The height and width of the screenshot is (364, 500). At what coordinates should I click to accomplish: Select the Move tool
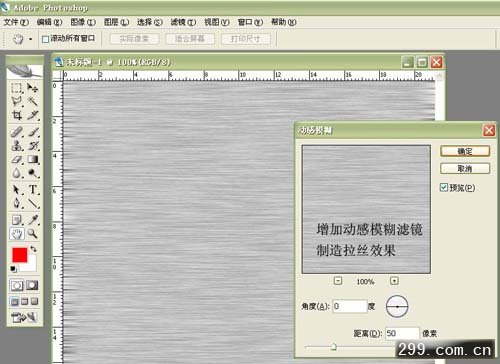click(33, 88)
